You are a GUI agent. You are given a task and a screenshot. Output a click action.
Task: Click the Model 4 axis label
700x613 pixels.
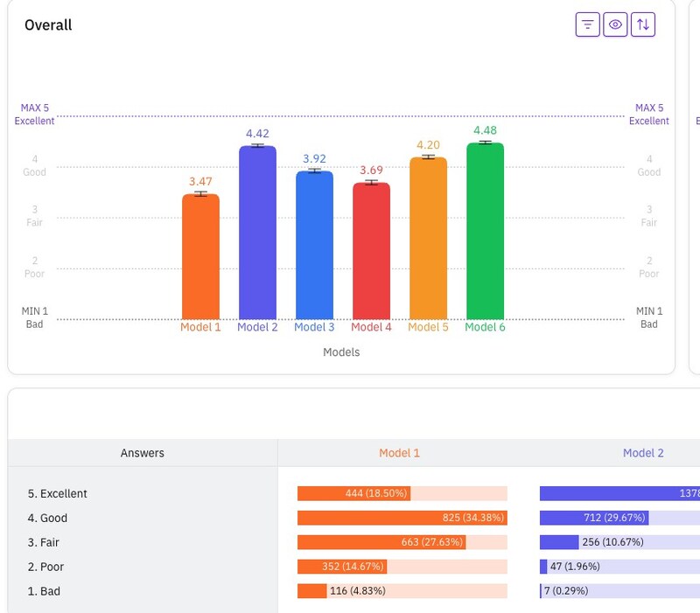tap(371, 327)
